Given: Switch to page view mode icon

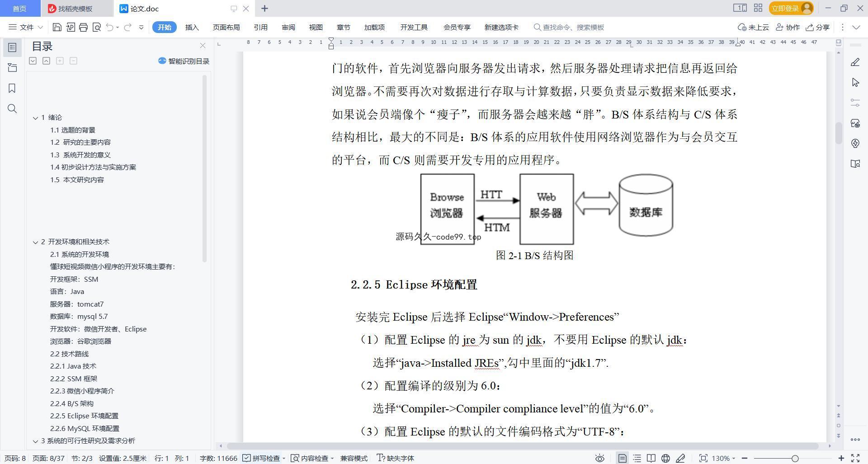Looking at the screenshot, I should [622, 458].
